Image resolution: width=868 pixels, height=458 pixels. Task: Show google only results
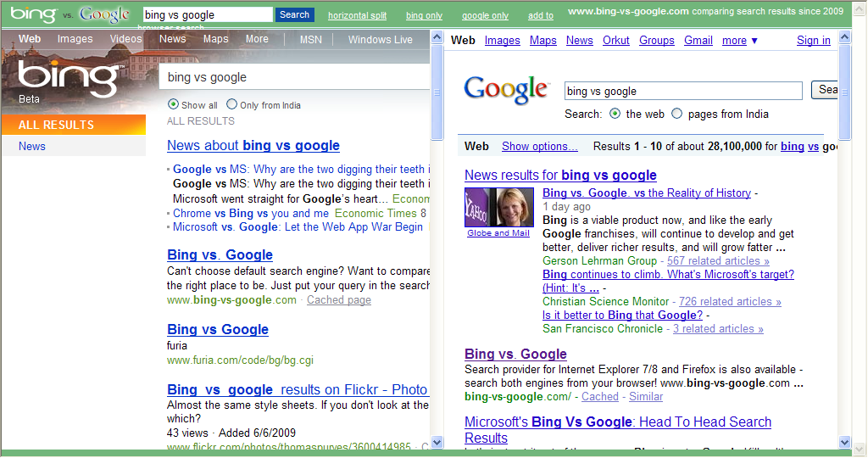(x=485, y=15)
